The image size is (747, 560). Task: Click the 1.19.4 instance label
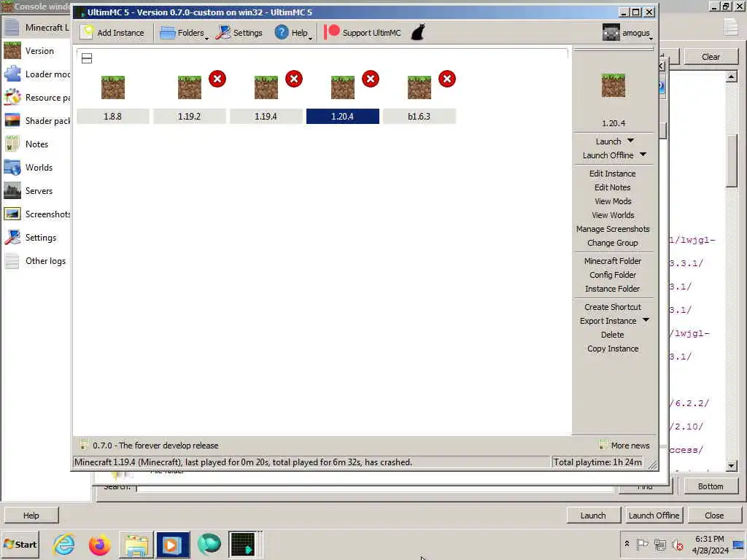pyautogui.click(x=266, y=116)
